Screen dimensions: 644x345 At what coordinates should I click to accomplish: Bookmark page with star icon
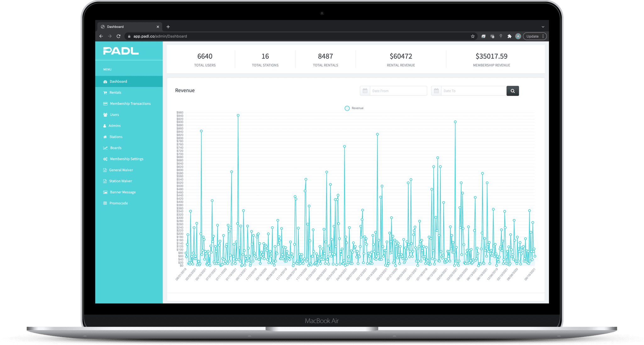point(473,36)
